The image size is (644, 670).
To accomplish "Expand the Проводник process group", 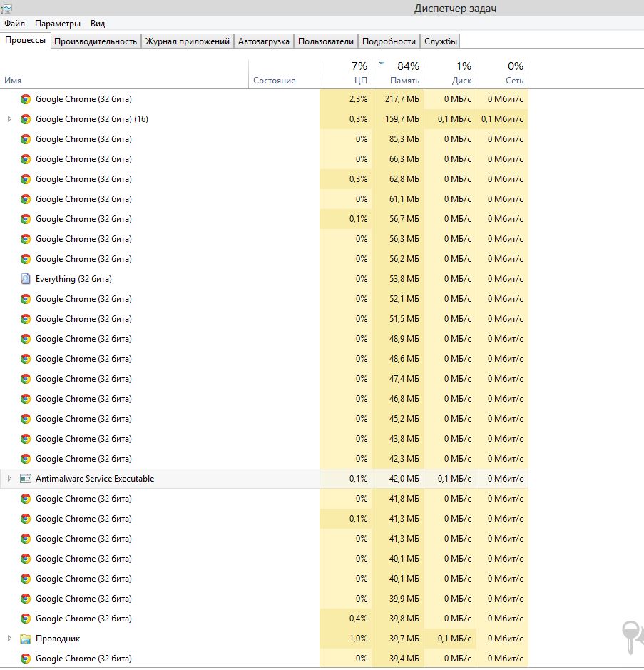I will click(x=9, y=639).
